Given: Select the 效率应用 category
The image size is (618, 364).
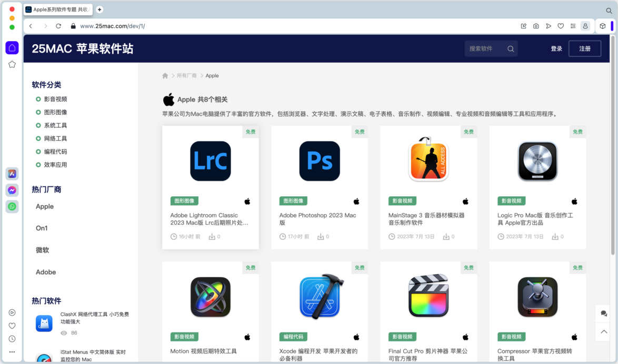Looking at the screenshot, I should click(x=56, y=165).
